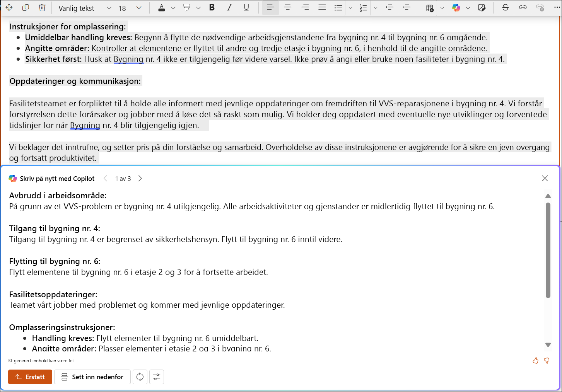The height and width of the screenshot is (392, 562).
Task: Copy with the duplicate icon
Action: coord(26,8)
